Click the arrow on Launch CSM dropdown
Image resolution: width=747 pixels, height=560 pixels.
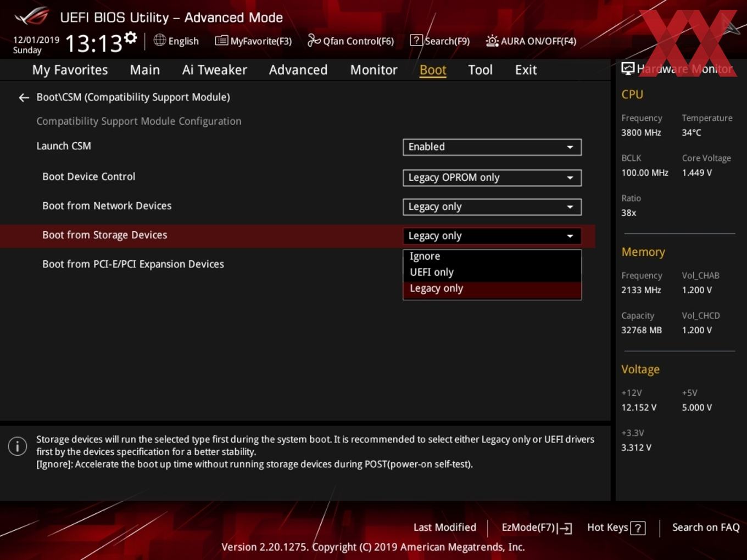pos(570,147)
